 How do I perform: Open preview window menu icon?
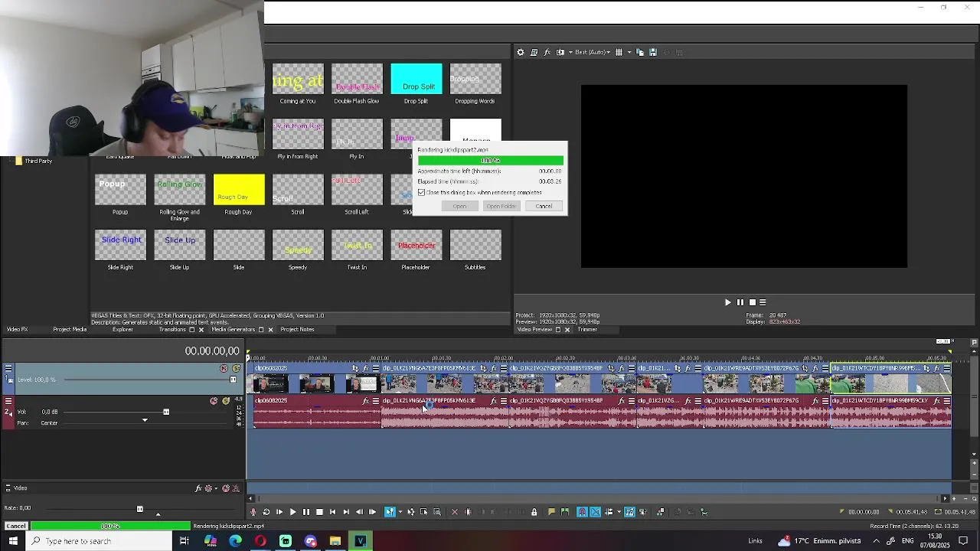pyautogui.click(x=763, y=302)
